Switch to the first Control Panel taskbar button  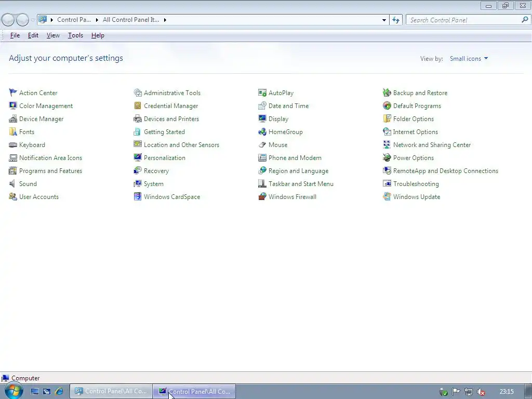[x=111, y=391]
